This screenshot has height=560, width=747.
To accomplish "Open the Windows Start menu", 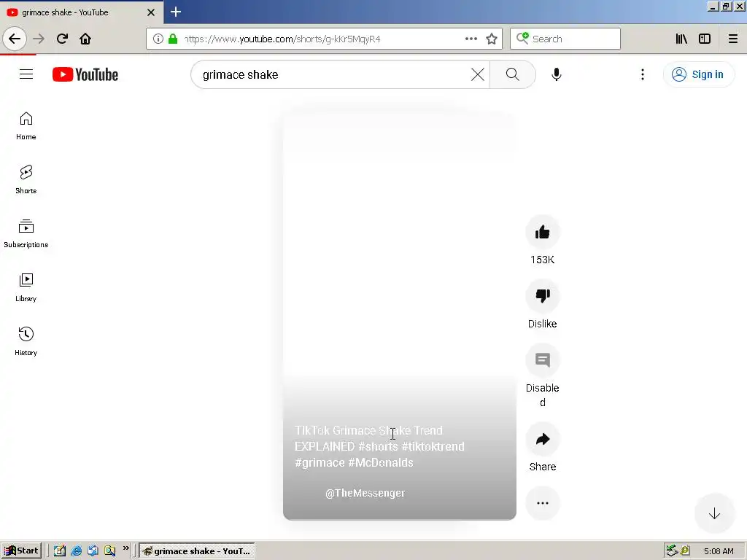I will [21, 551].
